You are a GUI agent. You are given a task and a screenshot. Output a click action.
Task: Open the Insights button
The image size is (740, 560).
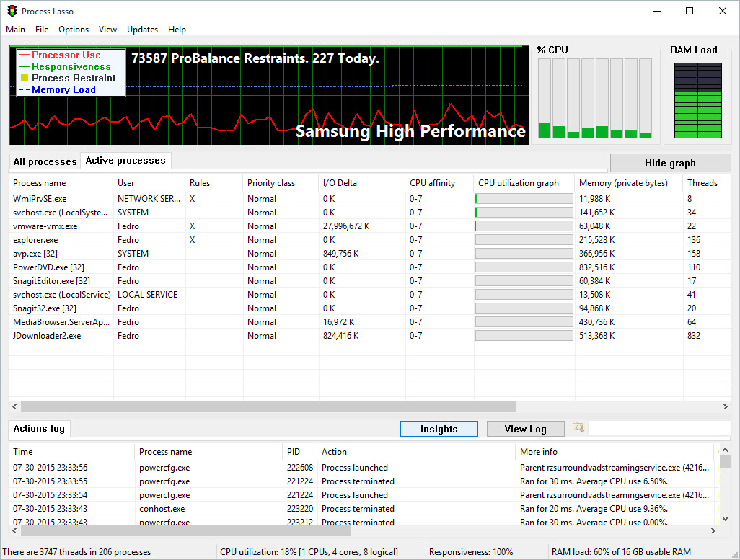click(x=439, y=429)
